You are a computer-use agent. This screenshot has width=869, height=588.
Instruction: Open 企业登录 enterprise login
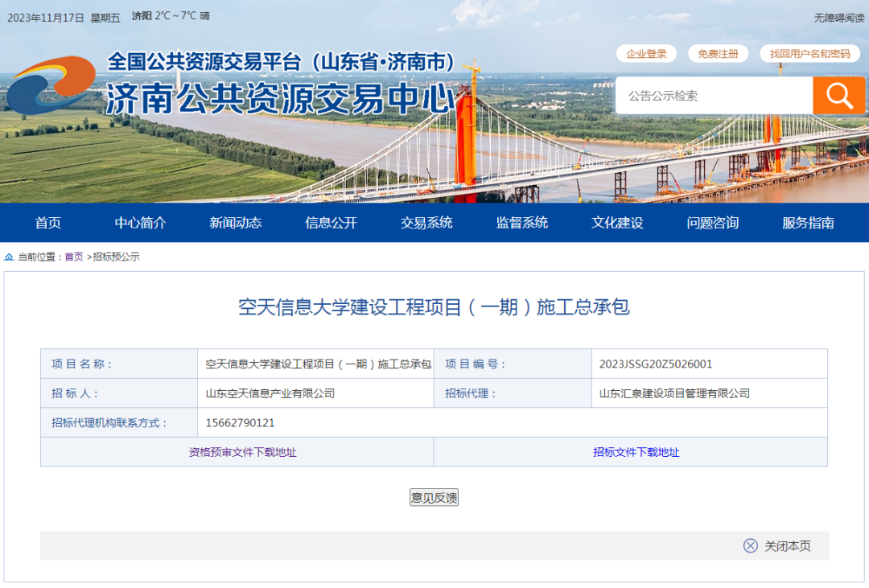click(x=646, y=54)
